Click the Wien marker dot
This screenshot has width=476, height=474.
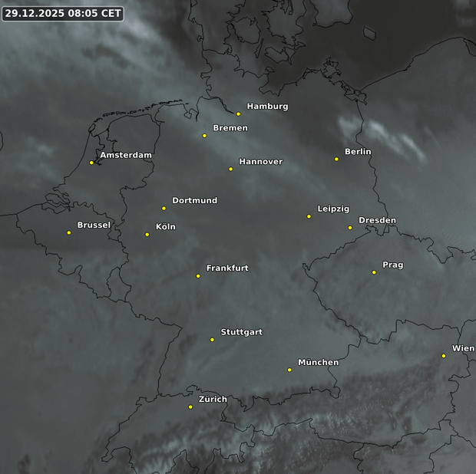pos(444,356)
